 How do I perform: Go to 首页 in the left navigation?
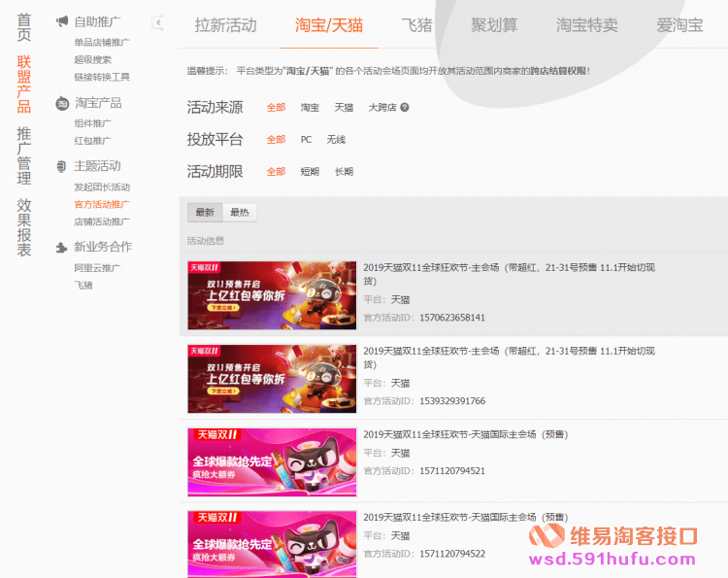[x=24, y=27]
